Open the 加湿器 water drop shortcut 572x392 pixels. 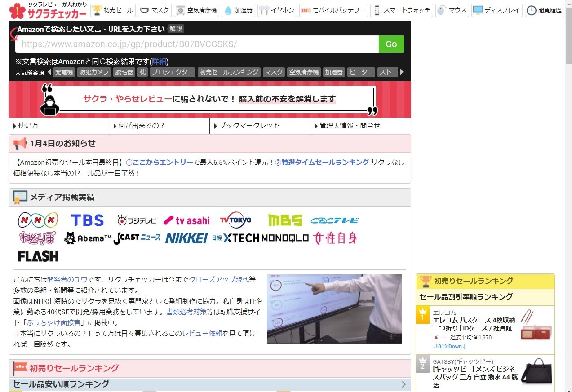(238, 10)
